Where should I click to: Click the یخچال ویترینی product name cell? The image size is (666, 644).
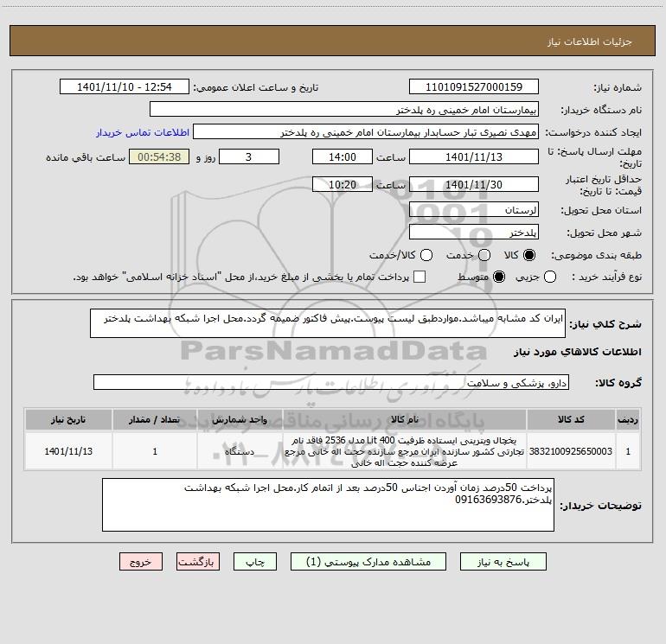pyautogui.click(x=405, y=451)
